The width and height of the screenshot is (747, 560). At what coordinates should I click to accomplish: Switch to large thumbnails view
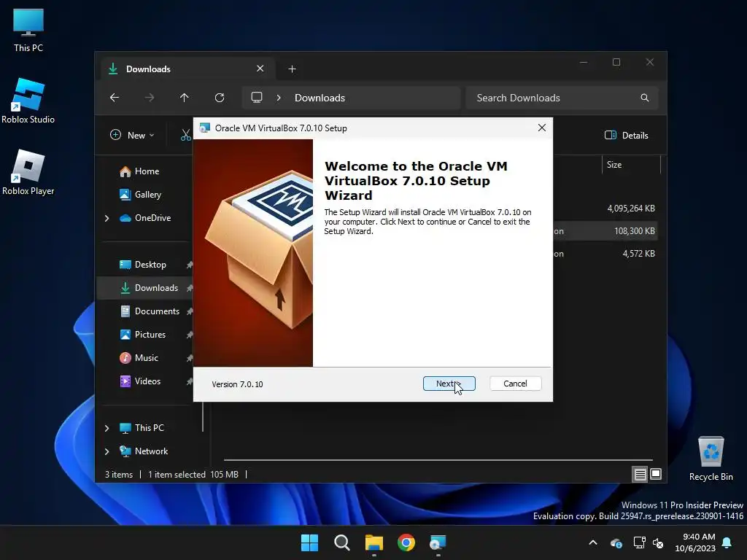pyautogui.click(x=656, y=474)
